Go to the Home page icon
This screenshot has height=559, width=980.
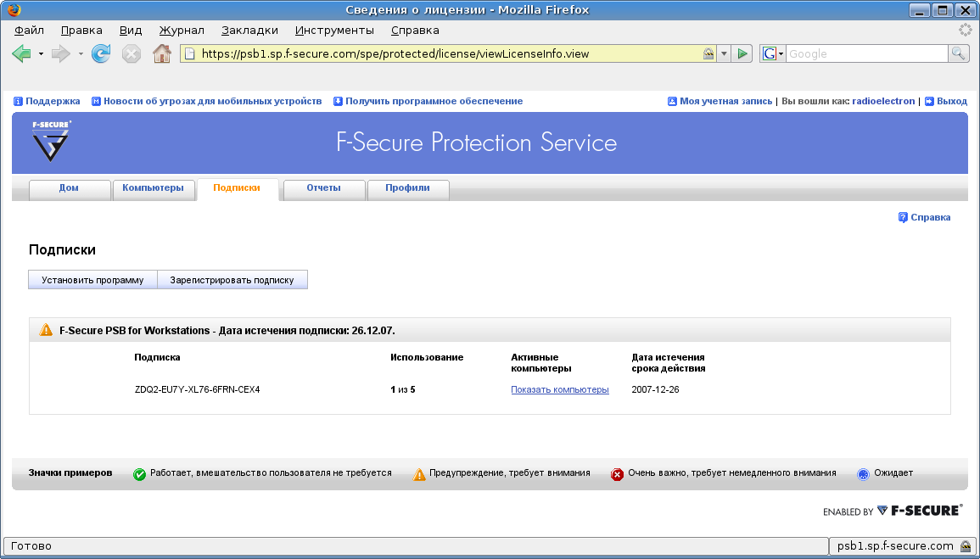point(162,53)
